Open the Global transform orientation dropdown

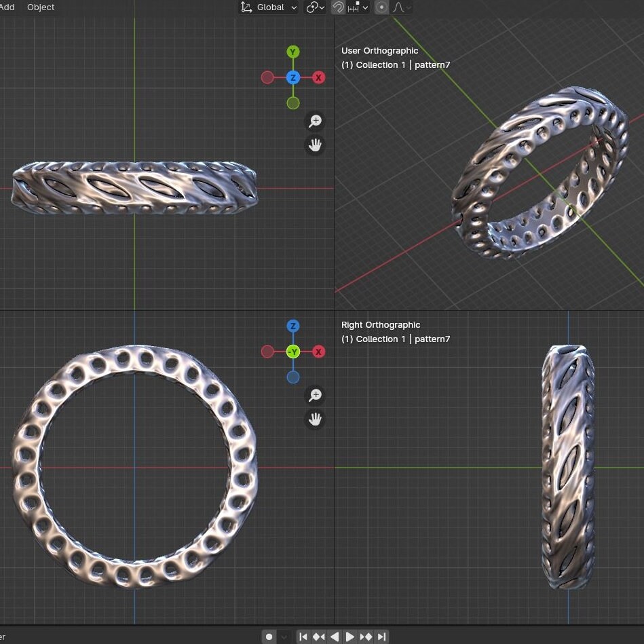coord(269,7)
